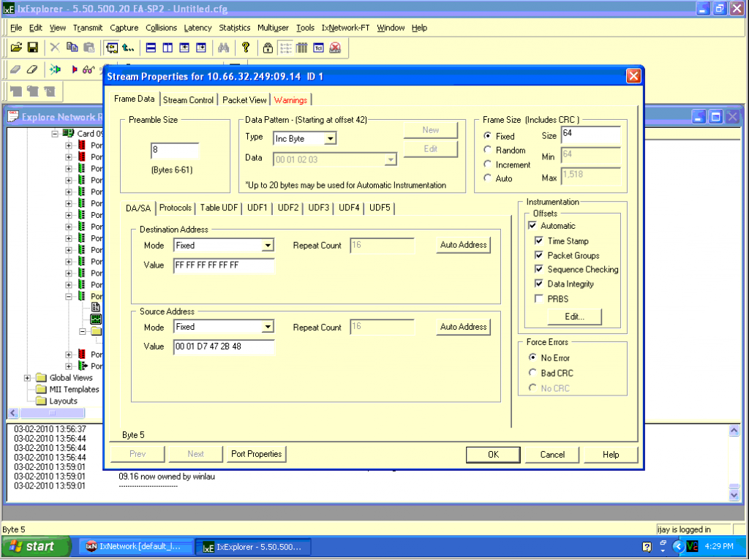The image size is (749, 560).
Task: Open the Data Pattern Type dropdown
Action: tap(330, 138)
